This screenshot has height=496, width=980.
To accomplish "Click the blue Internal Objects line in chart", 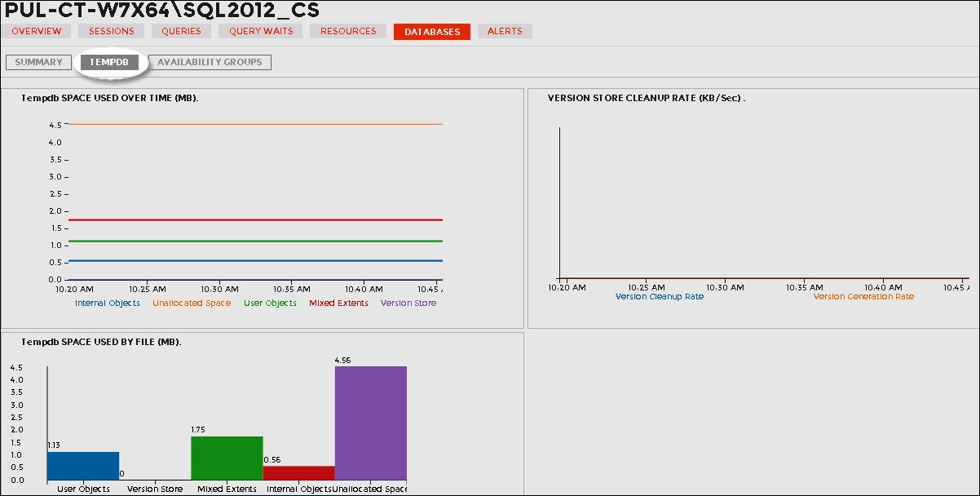I will (x=254, y=260).
